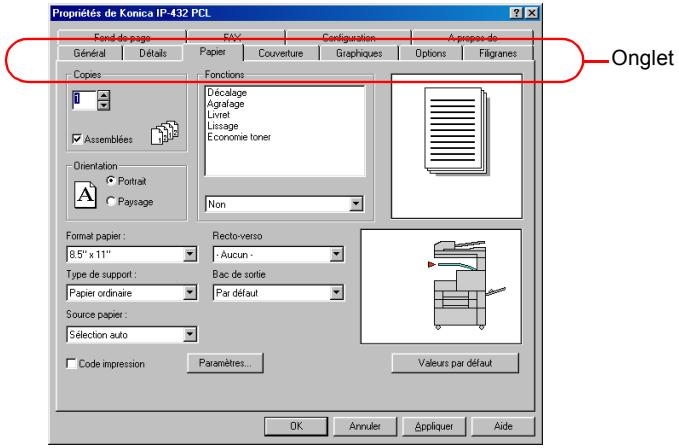
Task: Open the Configuration tab
Action: coord(349,38)
